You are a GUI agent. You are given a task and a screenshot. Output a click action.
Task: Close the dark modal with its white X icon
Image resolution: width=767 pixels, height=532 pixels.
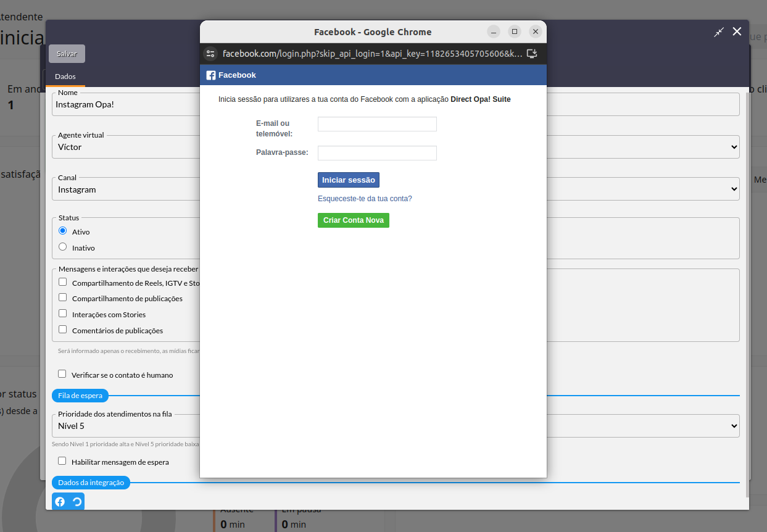click(737, 31)
